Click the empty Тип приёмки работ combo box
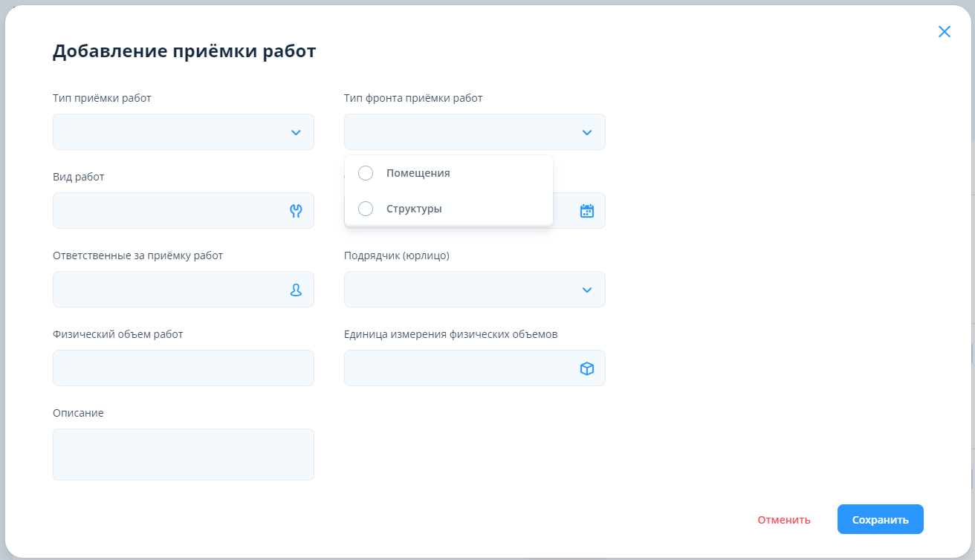The height and width of the screenshot is (560, 975). 167,132
